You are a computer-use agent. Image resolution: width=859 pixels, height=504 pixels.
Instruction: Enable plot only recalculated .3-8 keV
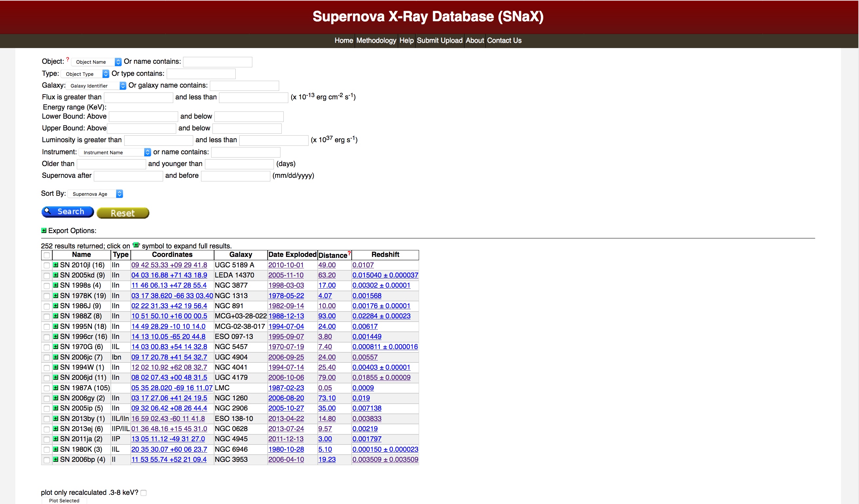point(143,493)
